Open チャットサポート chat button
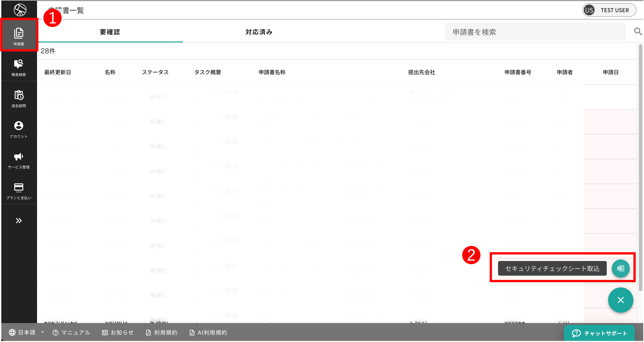Screen dimensions: 644x342 [x=599, y=333]
